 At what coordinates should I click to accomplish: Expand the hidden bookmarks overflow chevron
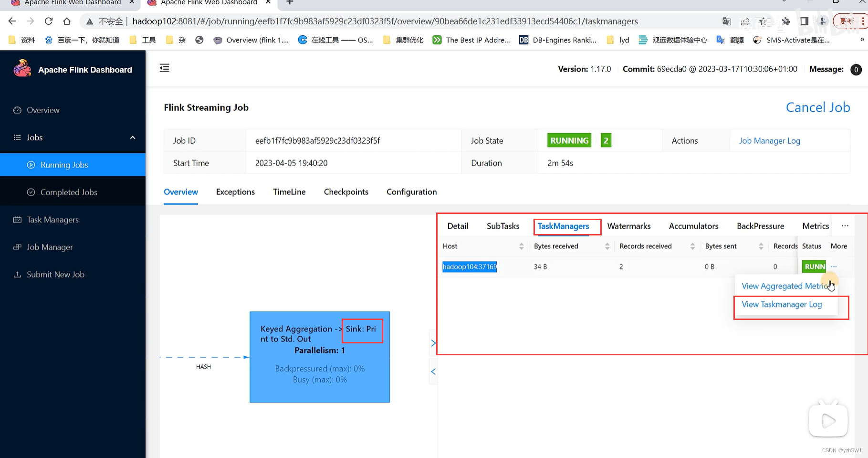coord(862,40)
